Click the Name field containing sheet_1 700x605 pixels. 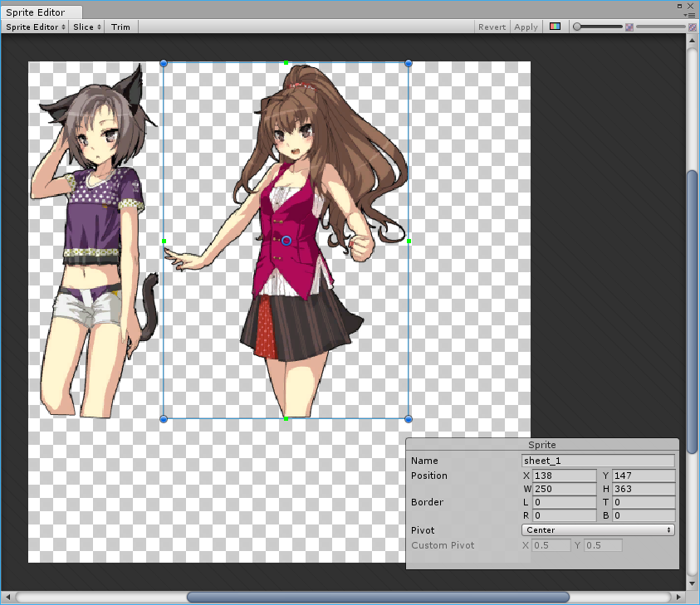[x=598, y=461]
